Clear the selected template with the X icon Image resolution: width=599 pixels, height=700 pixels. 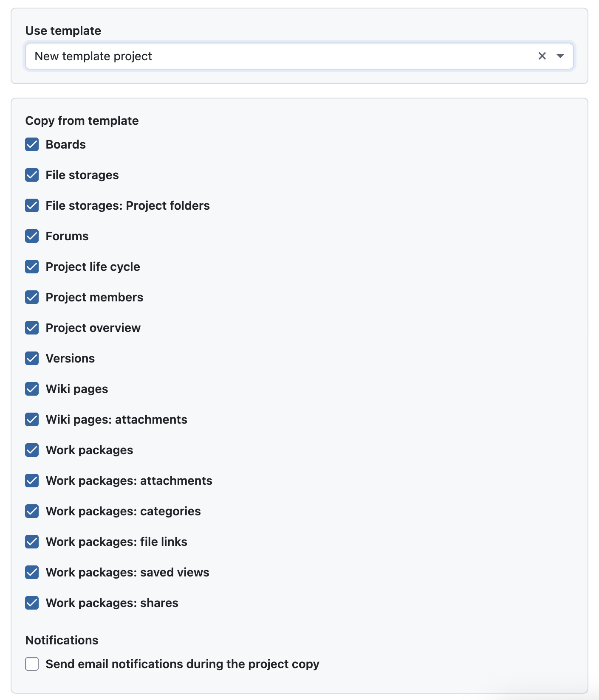pyautogui.click(x=542, y=56)
